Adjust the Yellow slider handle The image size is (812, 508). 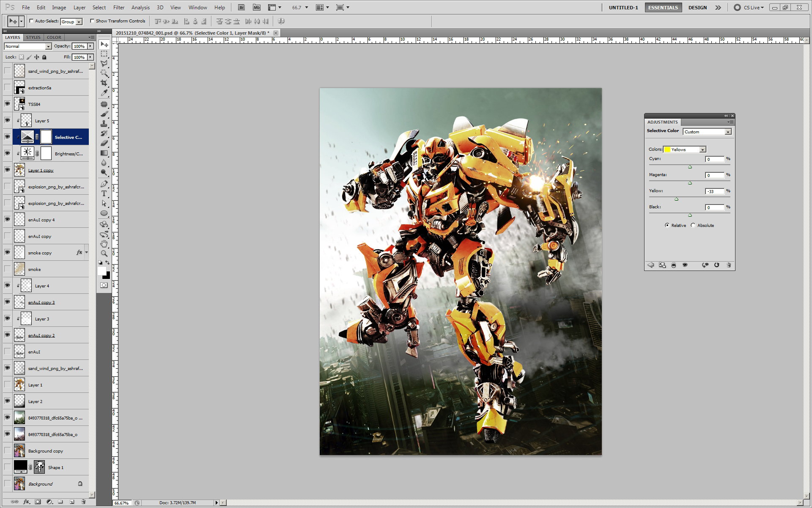[676, 199]
